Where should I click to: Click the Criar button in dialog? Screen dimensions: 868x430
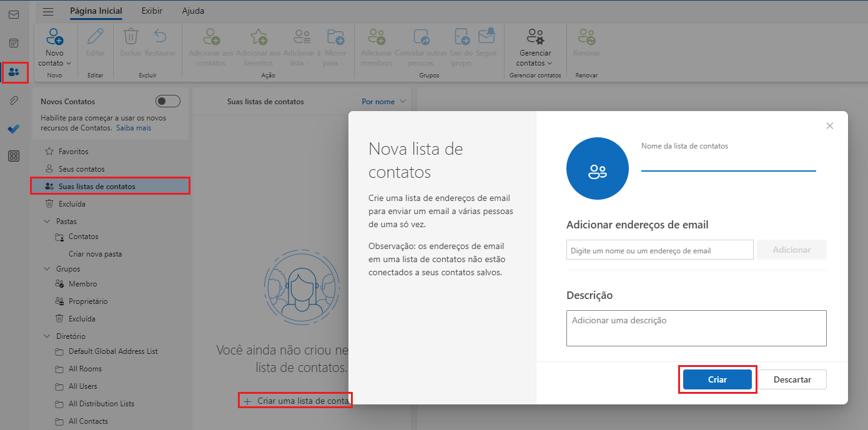tap(718, 379)
